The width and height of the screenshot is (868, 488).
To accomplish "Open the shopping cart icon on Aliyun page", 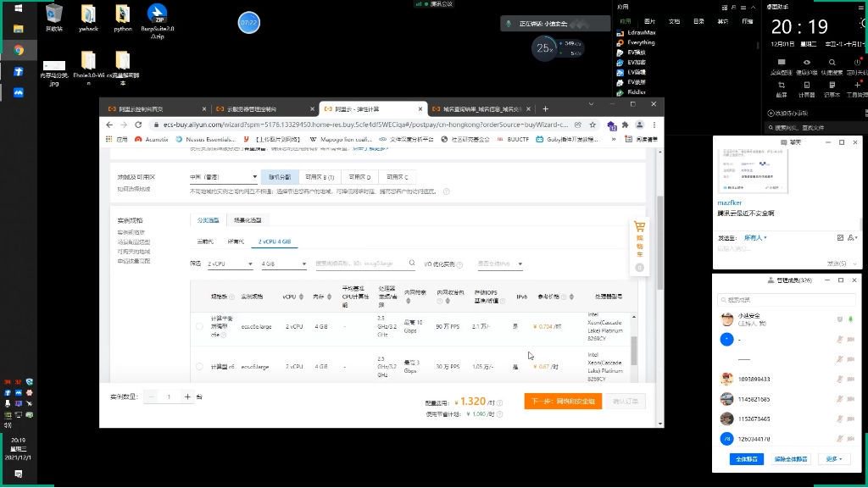I will point(639,227).
